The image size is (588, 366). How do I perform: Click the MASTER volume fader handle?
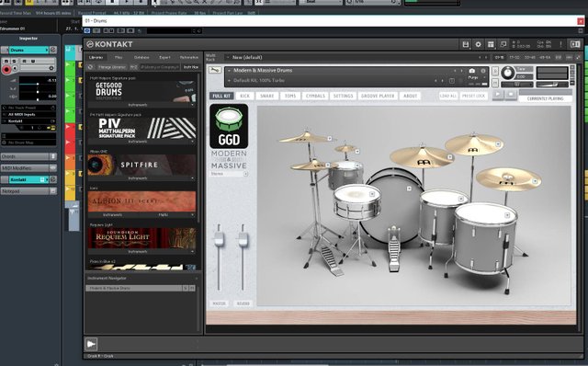[x=219, y=239]
